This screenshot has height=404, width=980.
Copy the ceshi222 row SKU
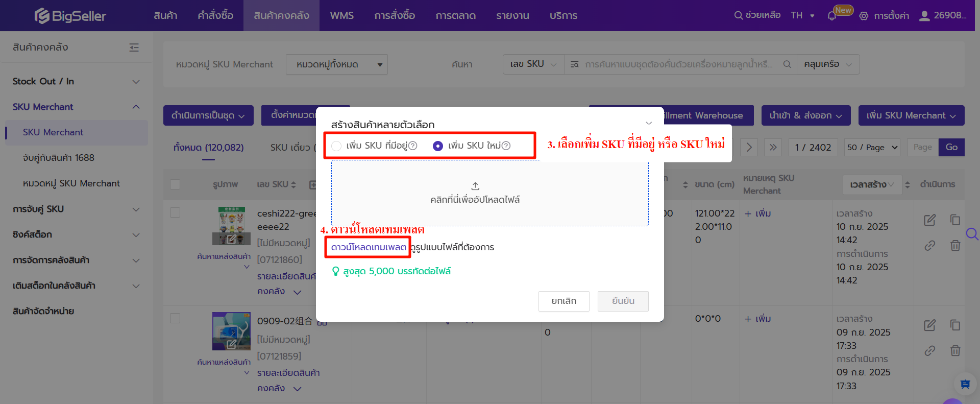point(955,220)
